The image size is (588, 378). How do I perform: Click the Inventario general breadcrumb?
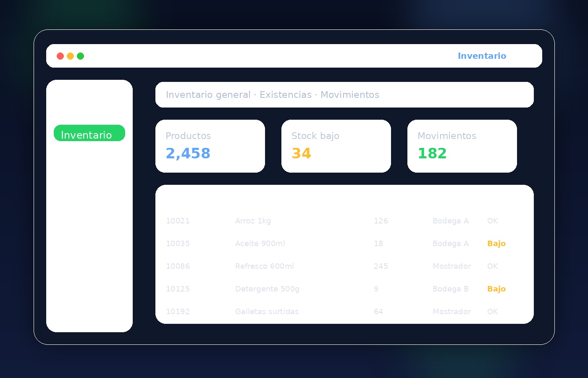pyautogui.click(x=208, y=95)
